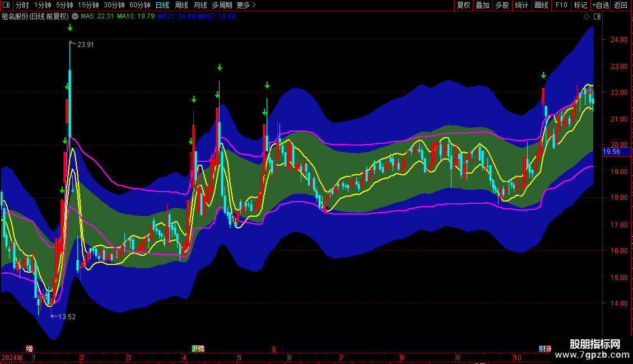Screen dimensions: 633x364
Task: Click the 2024年 label on timeline
Action: (x=12, y=357)
